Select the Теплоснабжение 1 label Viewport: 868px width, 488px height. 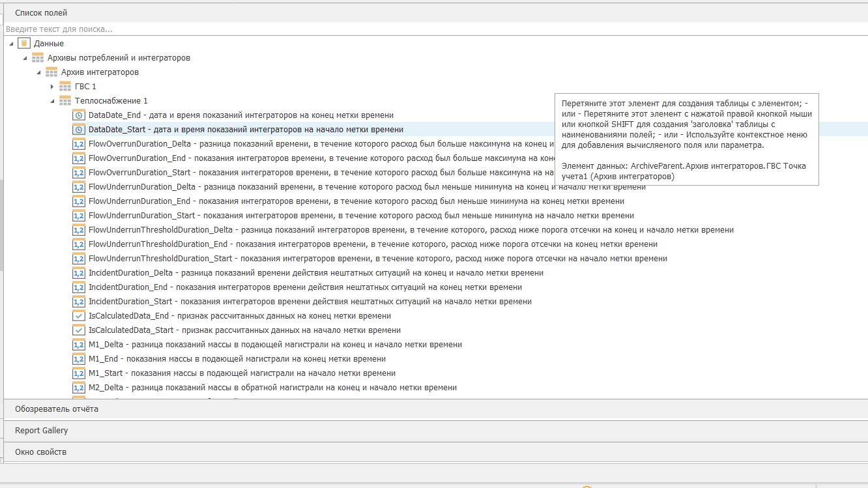click(111, 100)
